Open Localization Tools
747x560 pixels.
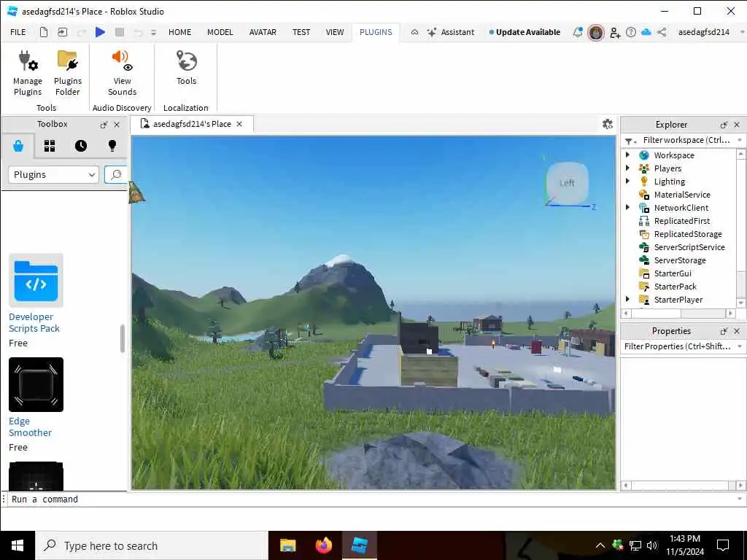tap(186, 68)
